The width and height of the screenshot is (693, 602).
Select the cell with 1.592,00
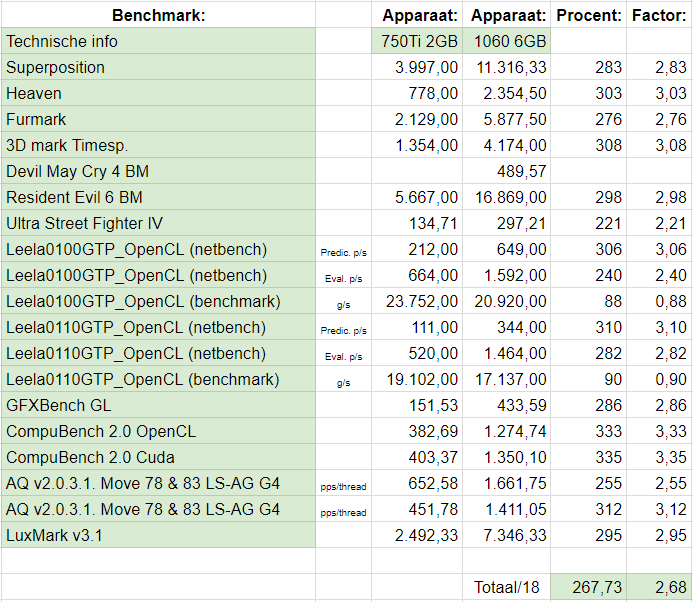coord(506,276)
